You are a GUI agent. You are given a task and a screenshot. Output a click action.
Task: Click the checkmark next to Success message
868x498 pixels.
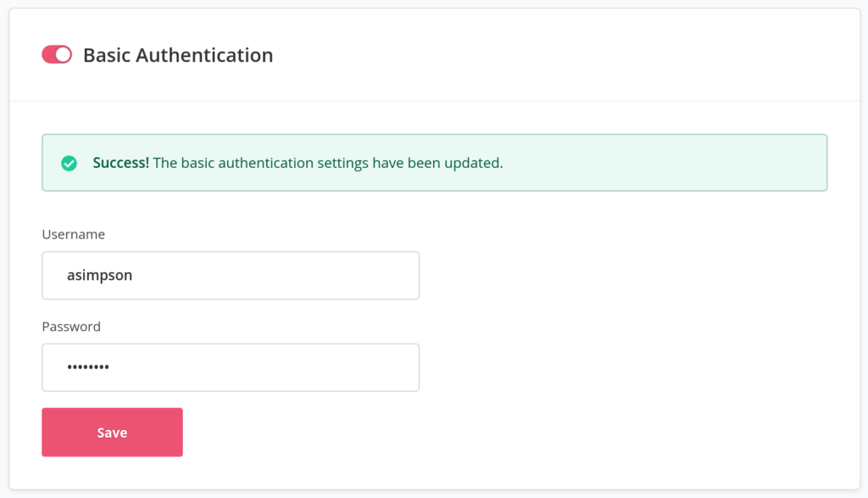(x=70, y=163)
